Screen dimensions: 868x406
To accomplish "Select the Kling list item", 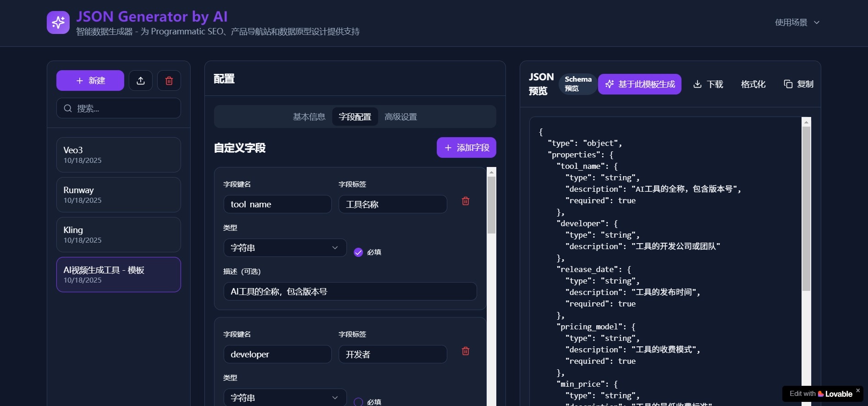I will click(x=119, y=235).
